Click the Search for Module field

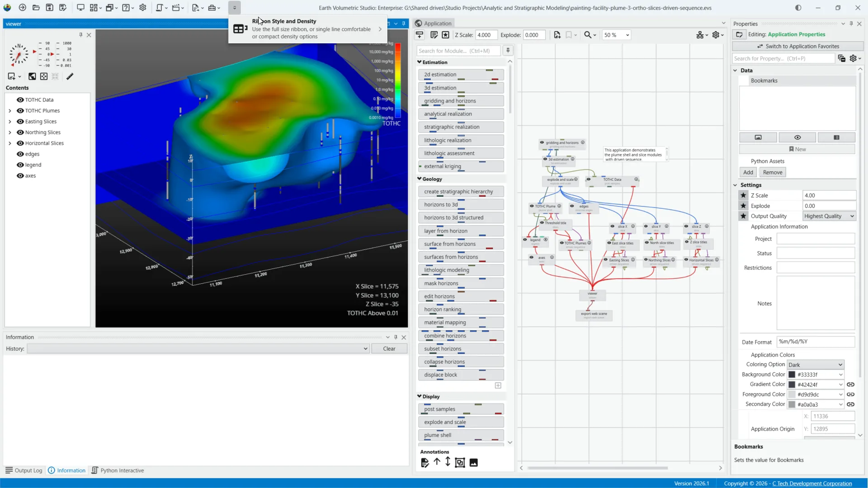458,51
